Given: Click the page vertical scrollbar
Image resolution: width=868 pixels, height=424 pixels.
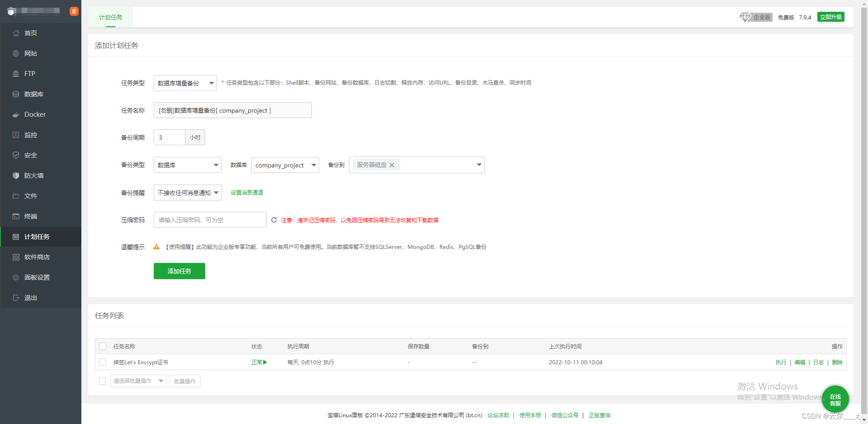Looking at the screenshot, I should [864, 212].
